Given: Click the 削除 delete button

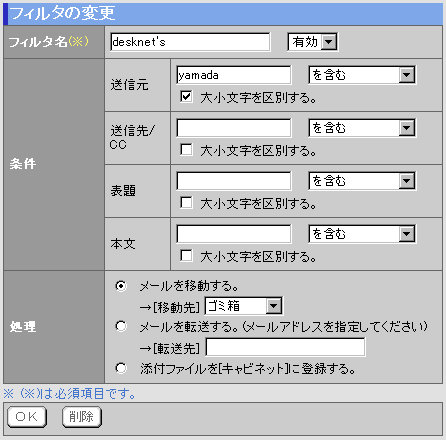Looking at the screenshot, I should (x=82, y=417).
